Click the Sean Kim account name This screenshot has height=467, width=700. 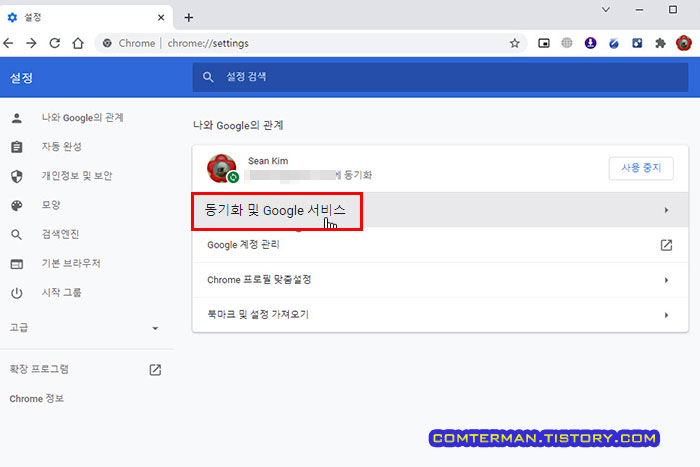pos(268,161)
